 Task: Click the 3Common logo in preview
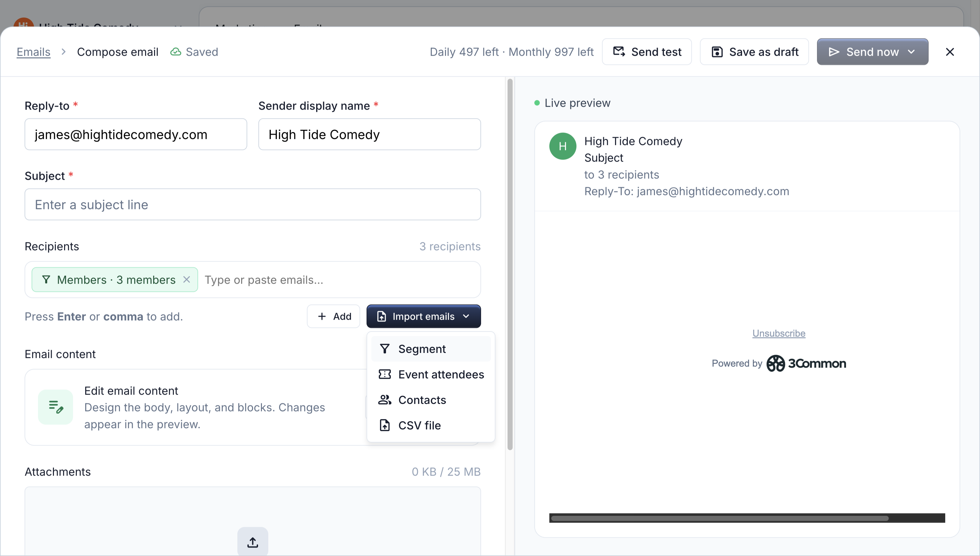(x=806, y=363)
